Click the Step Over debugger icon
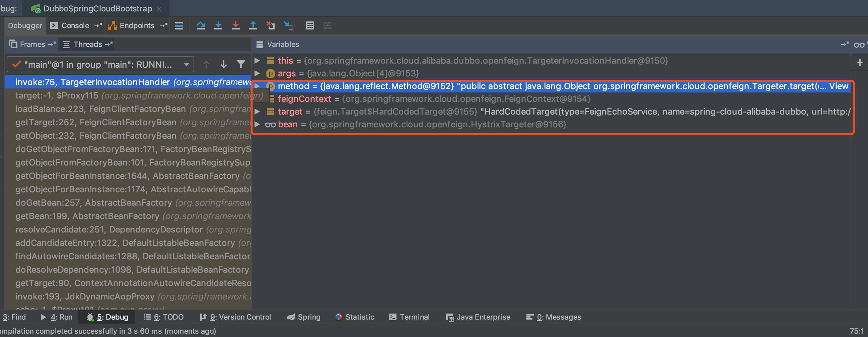 tap(201, 25)
